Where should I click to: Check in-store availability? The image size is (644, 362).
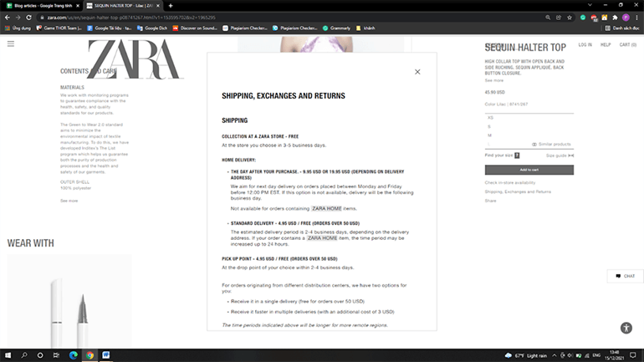(x=509, y=182)
